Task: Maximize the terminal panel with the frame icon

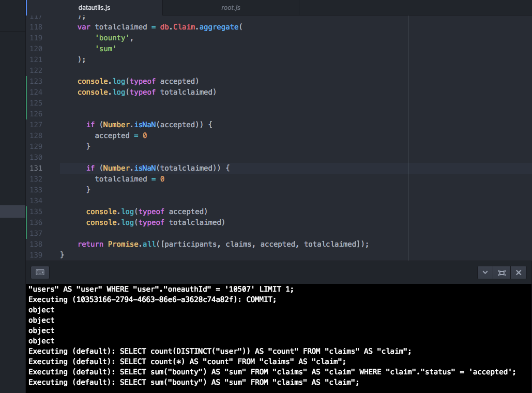Action: [501, 273]
